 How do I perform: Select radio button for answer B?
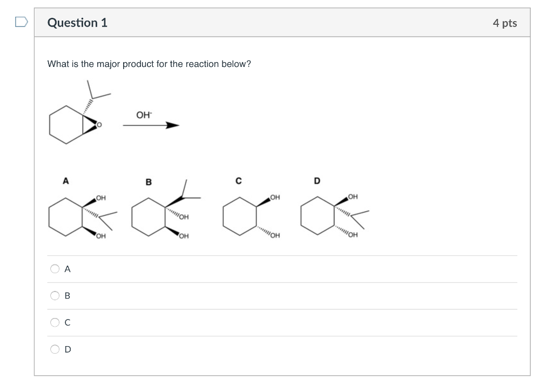point(55,295)
